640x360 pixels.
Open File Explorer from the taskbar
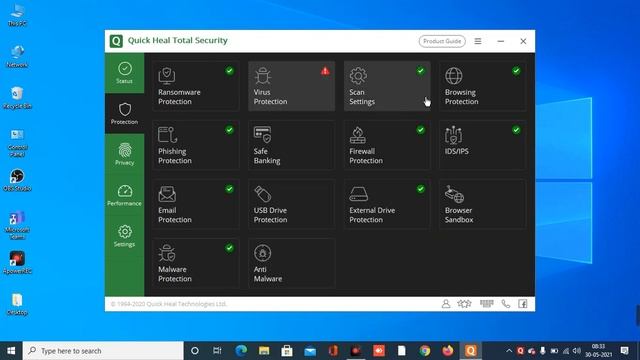[264, 351]
